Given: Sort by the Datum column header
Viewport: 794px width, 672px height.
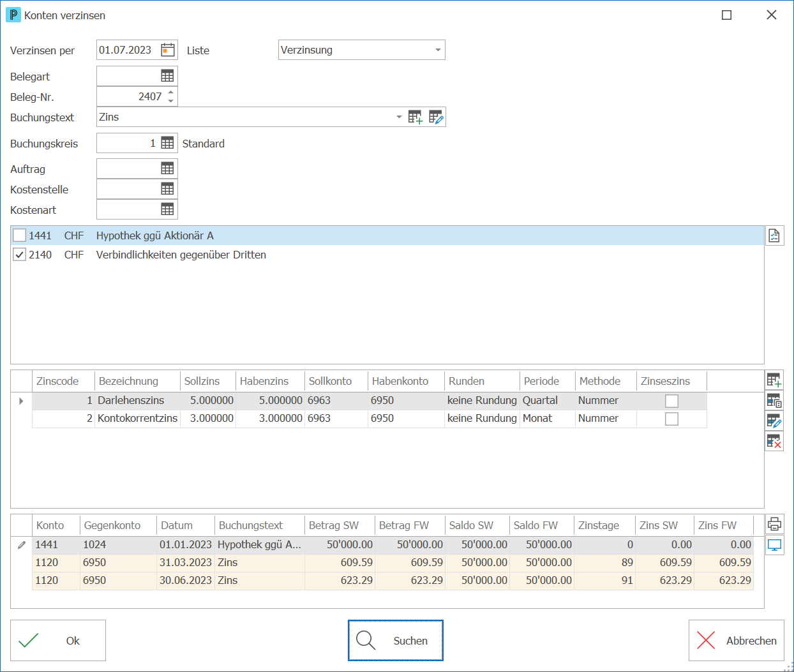Looking at the screenshot, I should [x=186, y=525].
